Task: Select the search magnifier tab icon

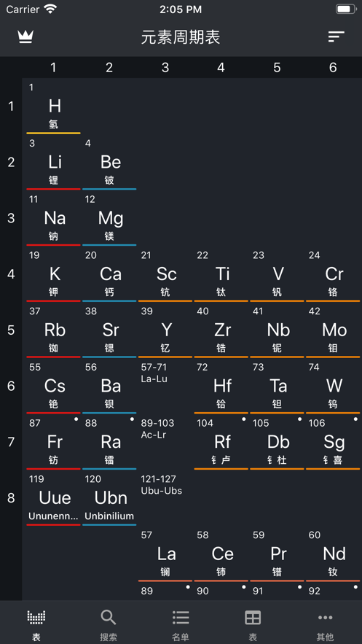Action: coord(109,617)
